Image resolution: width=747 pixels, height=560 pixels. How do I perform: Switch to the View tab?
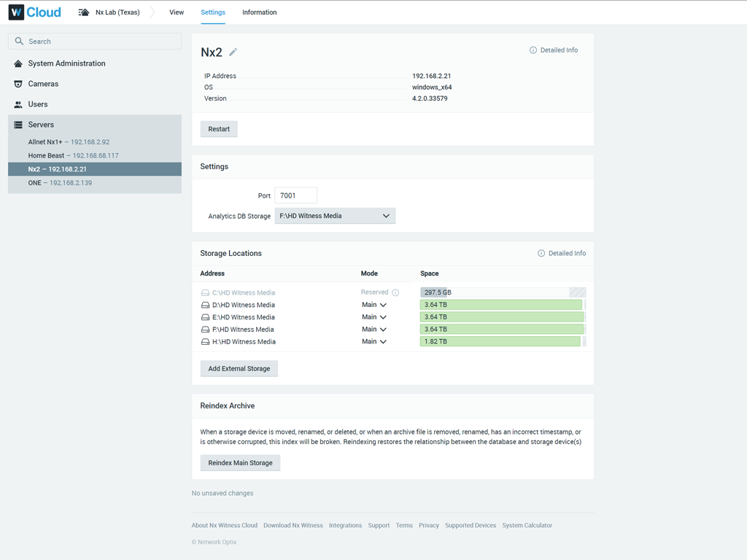(177, 12)
